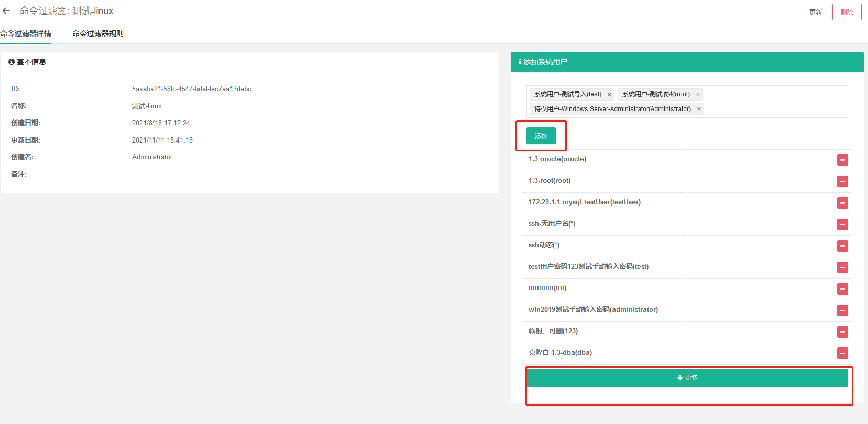
Task: Click the name value 测试-linux
Action: tap(147, 106)
